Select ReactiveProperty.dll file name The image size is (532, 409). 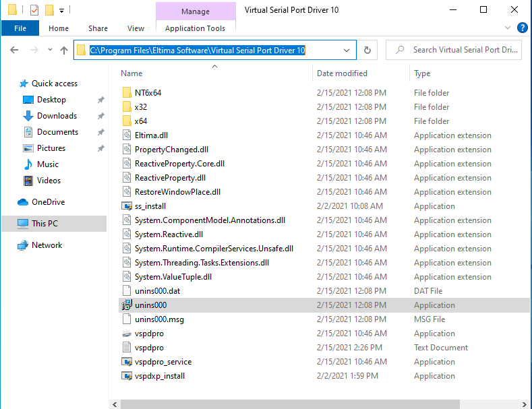(170, 178)
